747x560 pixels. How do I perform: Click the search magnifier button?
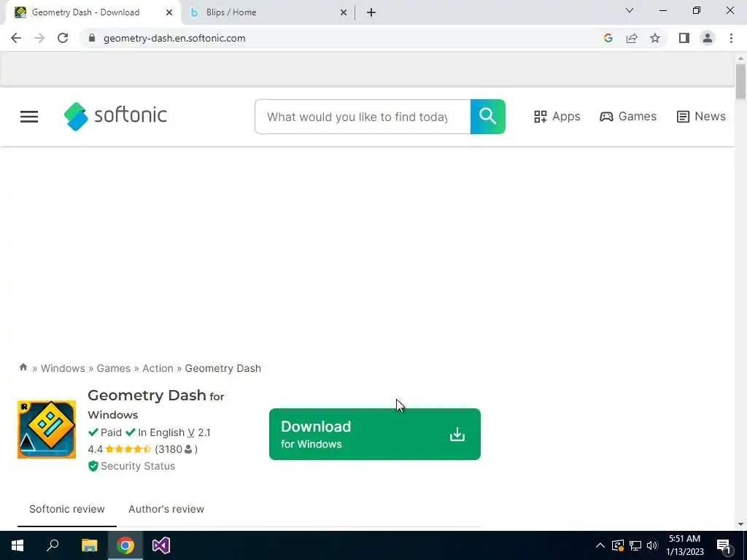click(488, 117)
